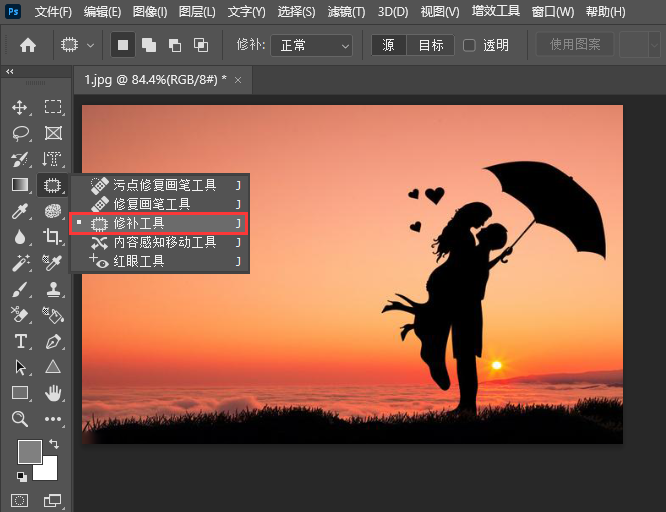Select the 目标 patch option

pos(431,45)
